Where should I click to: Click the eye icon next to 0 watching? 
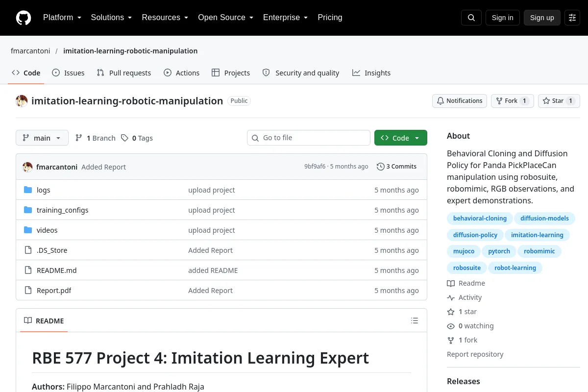tap(451, 326)
